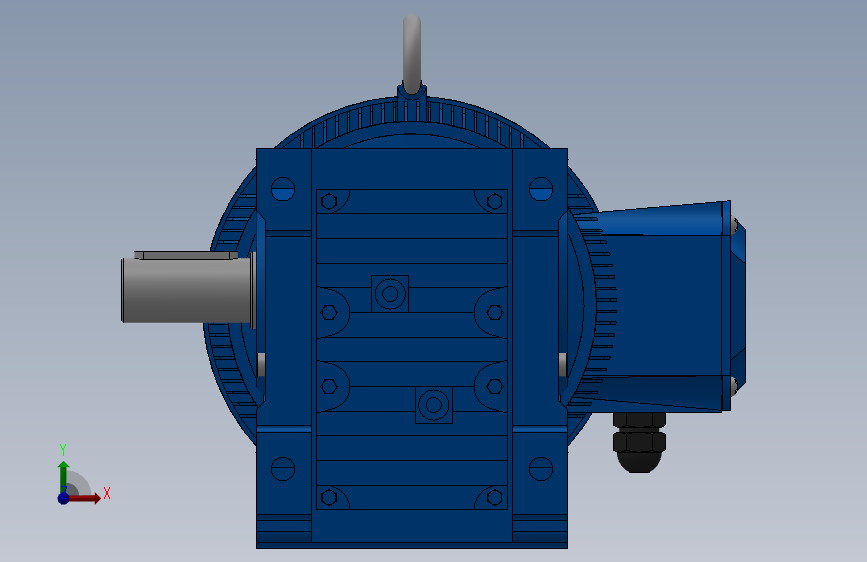Select the bottom-right slotted screw on the housing
867x562 pixels.
coord(541,469)
